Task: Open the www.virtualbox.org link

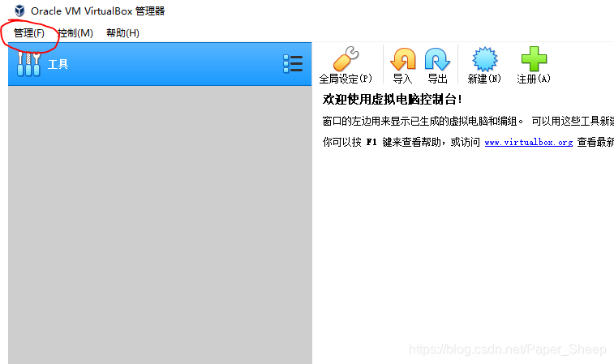Action: 529,143
